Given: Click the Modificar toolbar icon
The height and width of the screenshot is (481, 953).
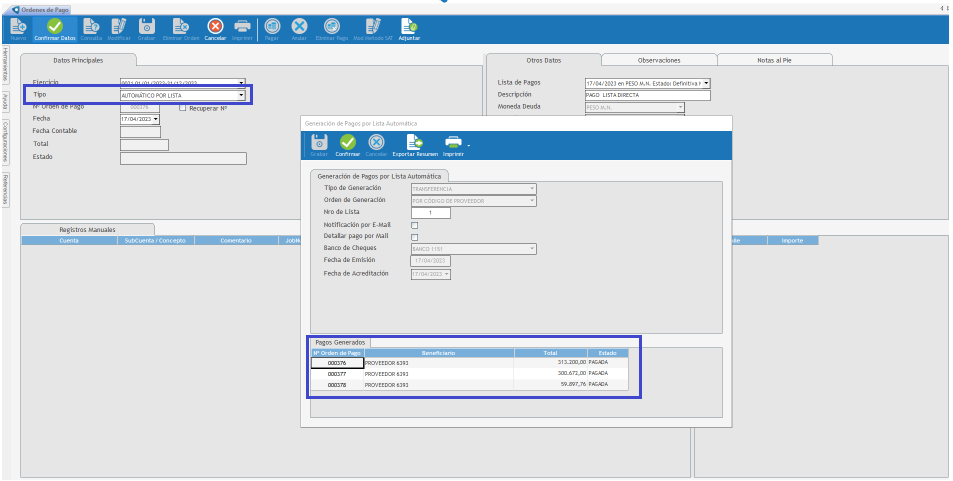Looking at the screenshot, I should pos(119,26).
